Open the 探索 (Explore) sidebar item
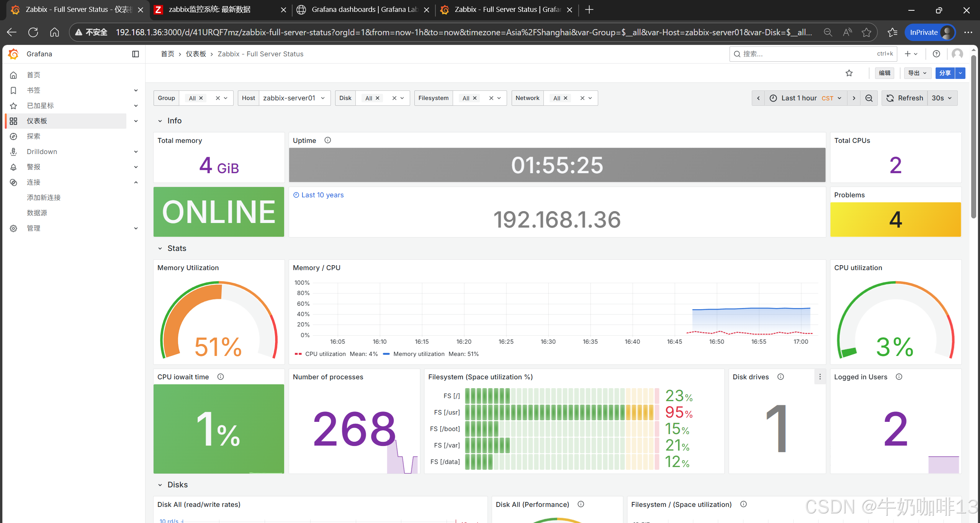The image size is (980, 523). [x=34, y=136]
